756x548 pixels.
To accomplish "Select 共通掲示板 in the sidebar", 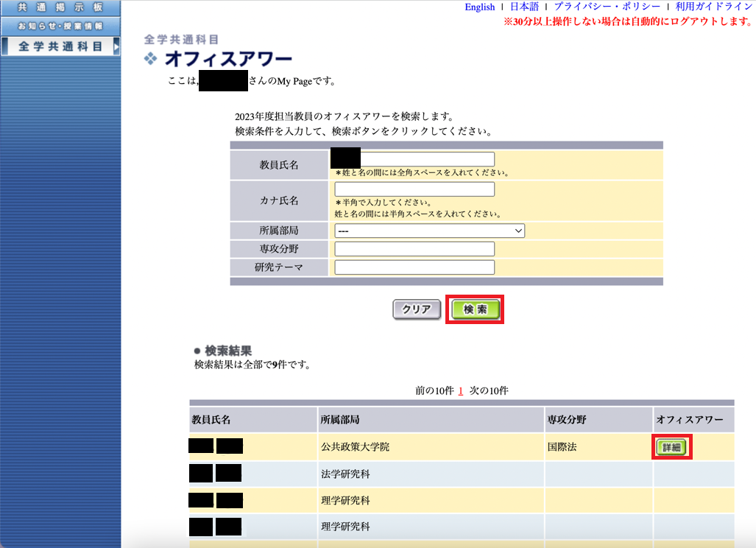I will coord(59,7).
